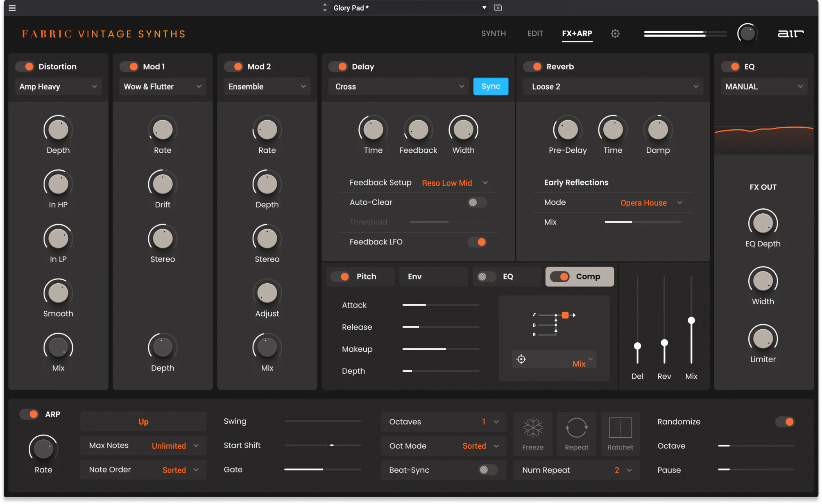Open settings gear icon
822x504 pixels.
pos(615,34)
